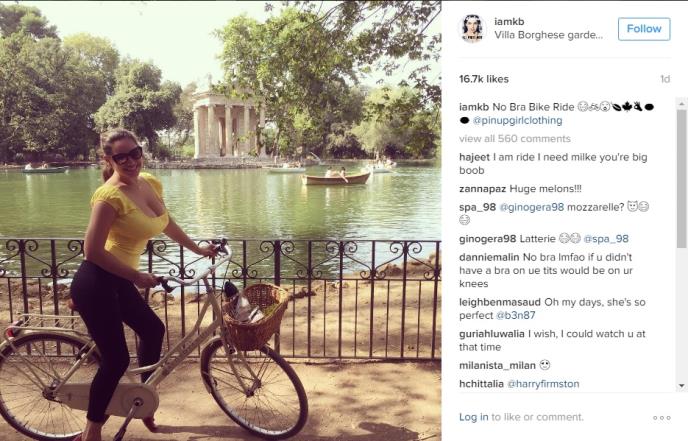Open zannapaz commenter profile
The width and height of the screenshot is (688, 441).
click(482, 189)
